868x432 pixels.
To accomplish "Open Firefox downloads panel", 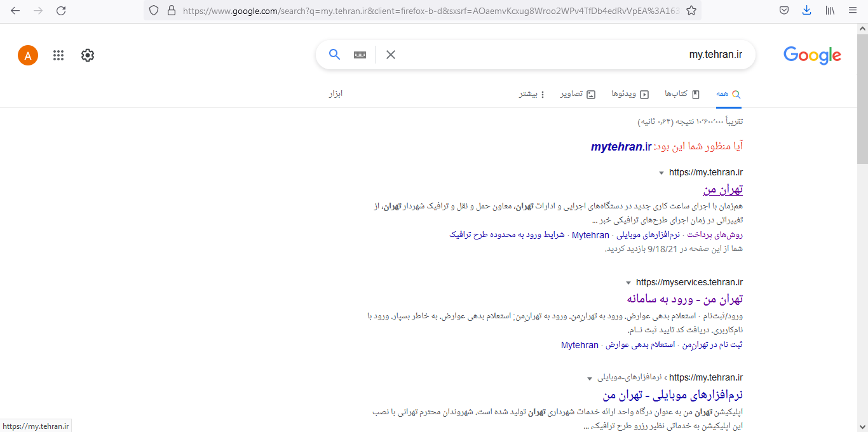I will pos(806,10).
